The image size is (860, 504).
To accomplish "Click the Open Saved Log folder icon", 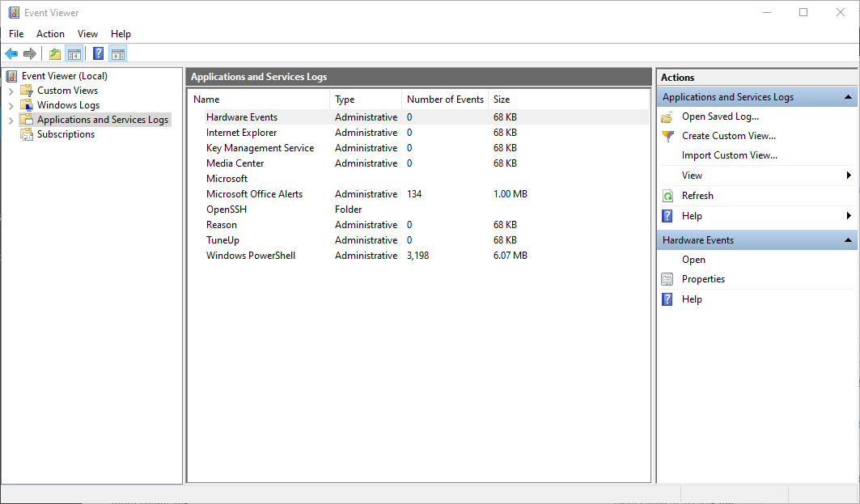I will click(x=667, y=116).
